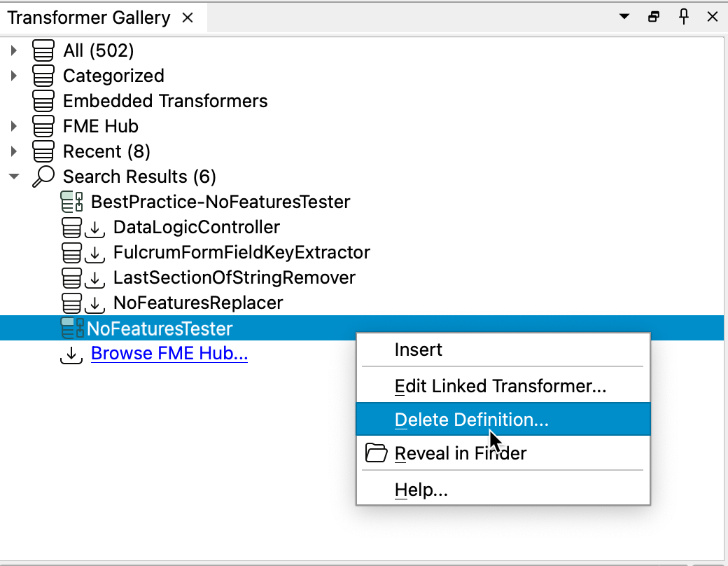Screen dimensions: 728x566
Task: Select the Recent (8) label
Action: pos(106,151)
